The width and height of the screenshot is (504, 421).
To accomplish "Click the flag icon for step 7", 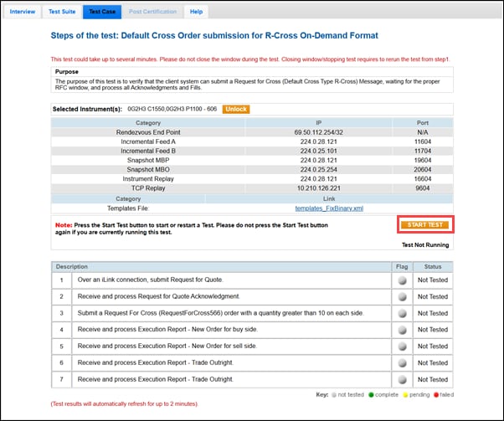I will tap(402, 379).
